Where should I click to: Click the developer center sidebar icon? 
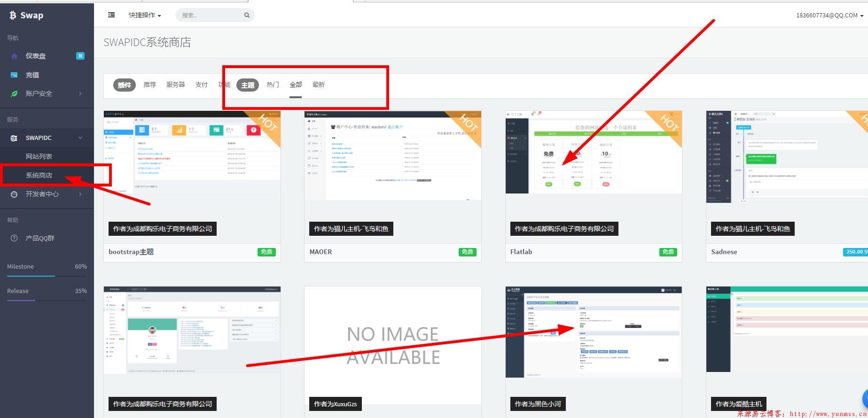tap(14, 194)
